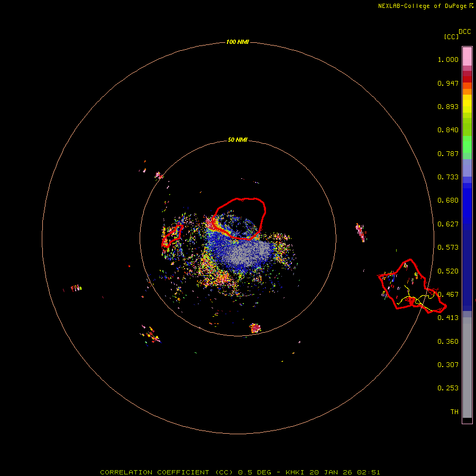Select the 0.733 scale value
The width and height of the screenshot is (476, 476).
pos(448,177)
